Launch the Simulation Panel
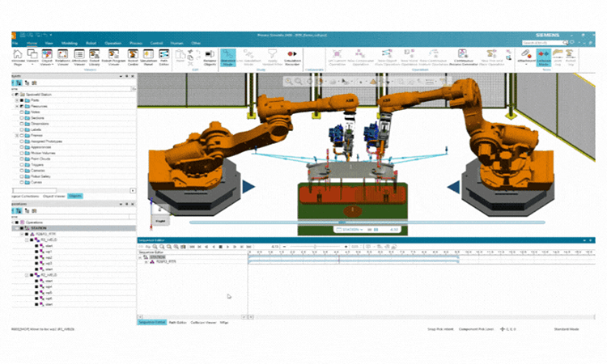The height and width of the screenshot is (364, 607). (148, 57)
